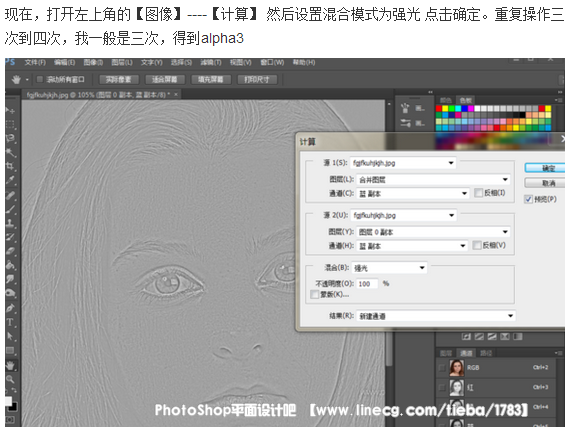The image size is (578, 427).
Task: Open Source 1 Layer (L) dropdown
Action: tap(433, 180)
